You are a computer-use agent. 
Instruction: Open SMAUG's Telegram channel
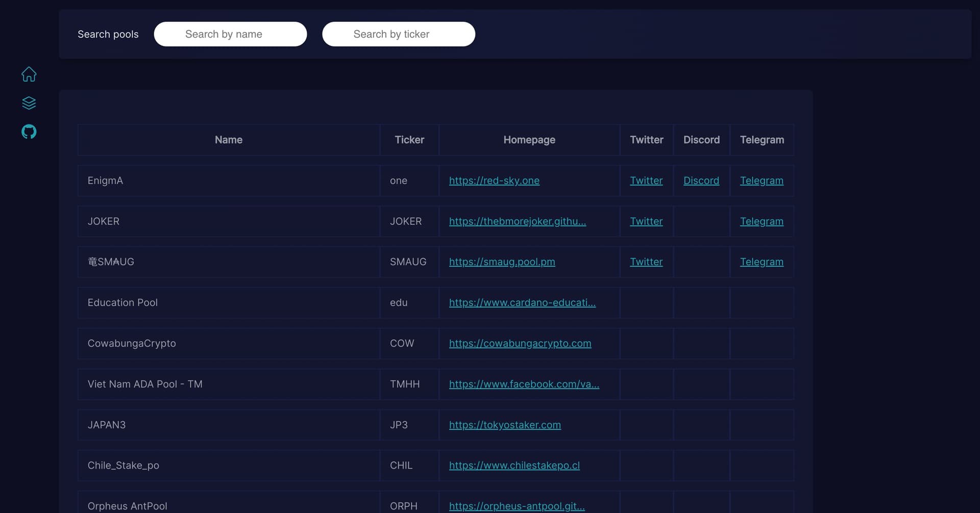[x=761, y=262]
